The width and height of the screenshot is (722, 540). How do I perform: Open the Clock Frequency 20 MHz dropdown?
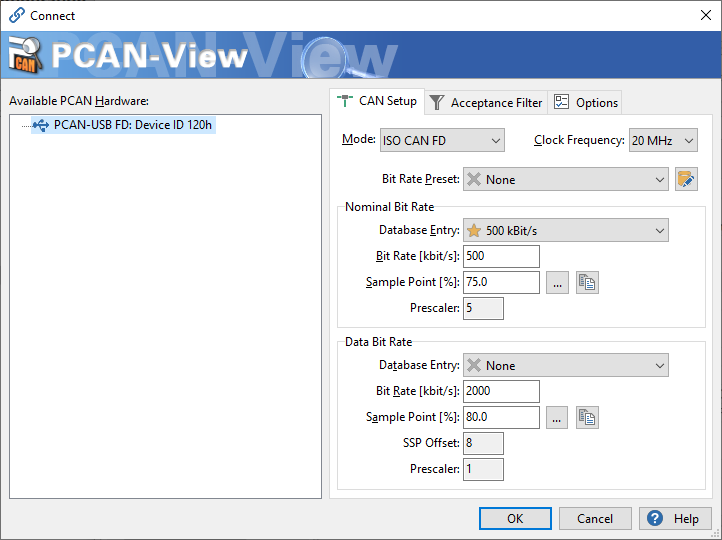click(x=663, y=140)
